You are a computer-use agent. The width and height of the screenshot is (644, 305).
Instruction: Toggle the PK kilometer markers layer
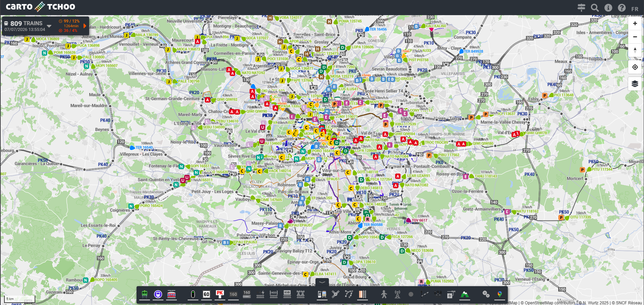220,294
